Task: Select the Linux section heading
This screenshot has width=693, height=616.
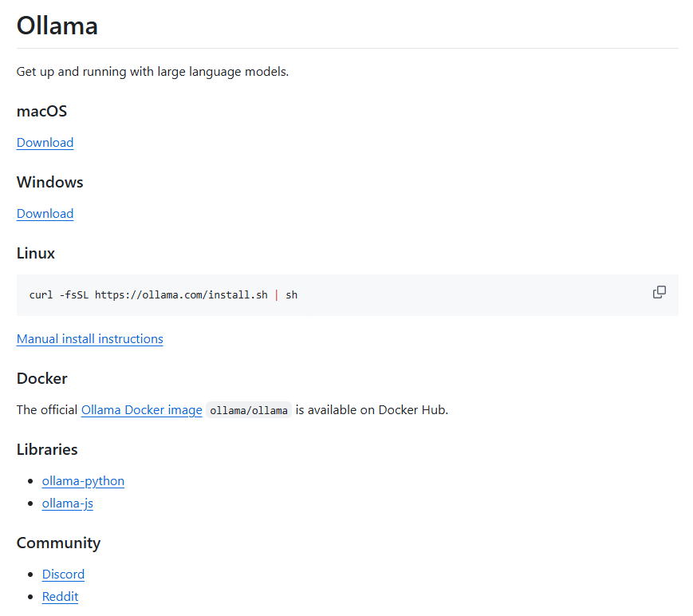Action: click(36, 254)
